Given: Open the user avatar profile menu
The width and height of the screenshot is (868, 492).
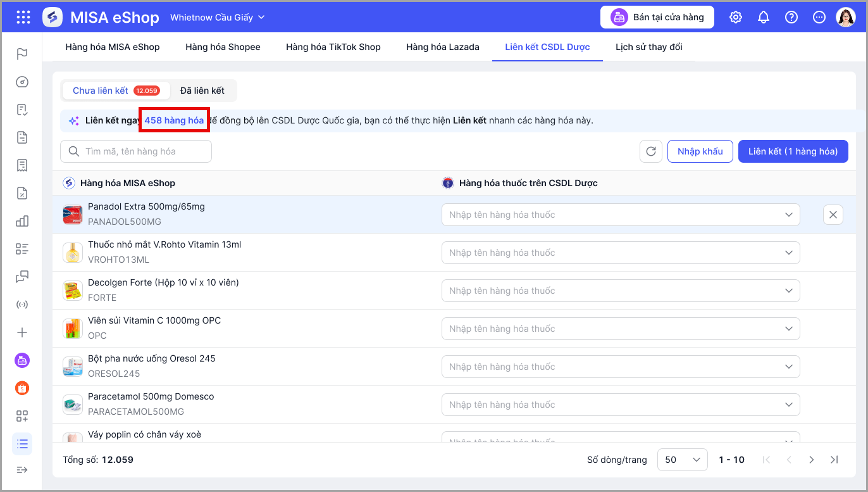Looking at the screenshot, I should [x=846, y=17].
